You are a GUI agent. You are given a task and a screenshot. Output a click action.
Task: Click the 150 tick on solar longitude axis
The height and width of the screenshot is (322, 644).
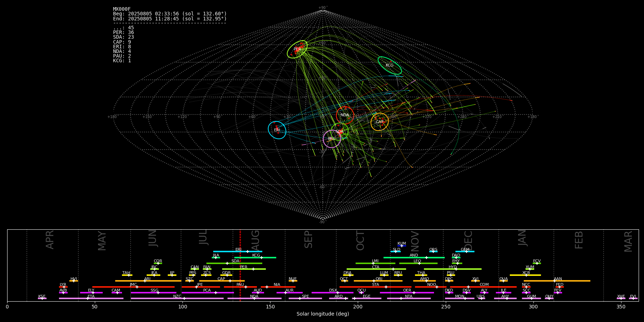(270, 307)
